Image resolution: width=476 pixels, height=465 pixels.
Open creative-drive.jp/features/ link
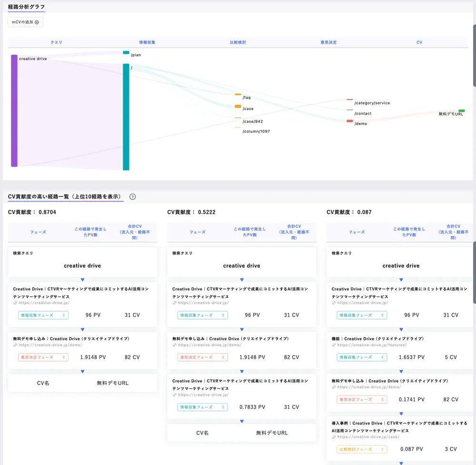pos(372,345)
